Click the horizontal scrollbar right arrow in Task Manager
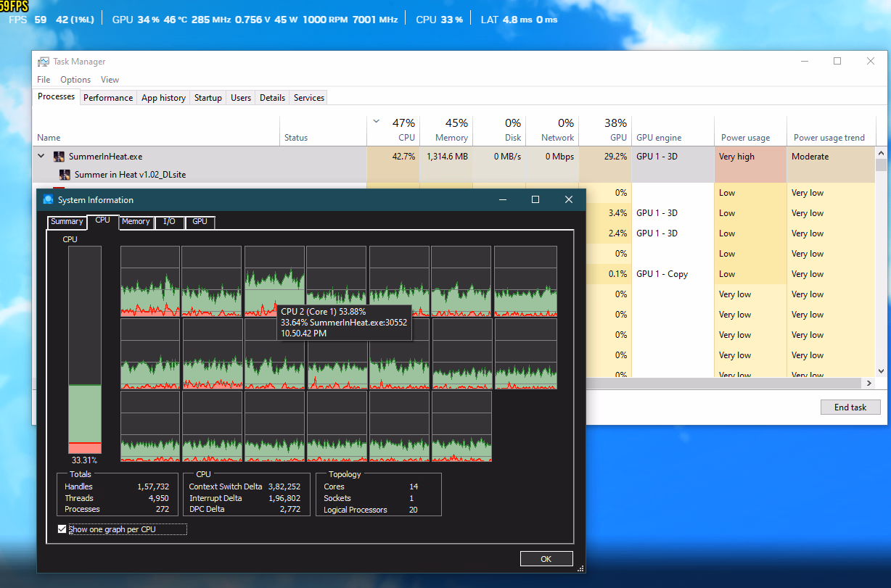Image resolution: width=891 pixels, height=588 pixels. (x=870, y=383)
